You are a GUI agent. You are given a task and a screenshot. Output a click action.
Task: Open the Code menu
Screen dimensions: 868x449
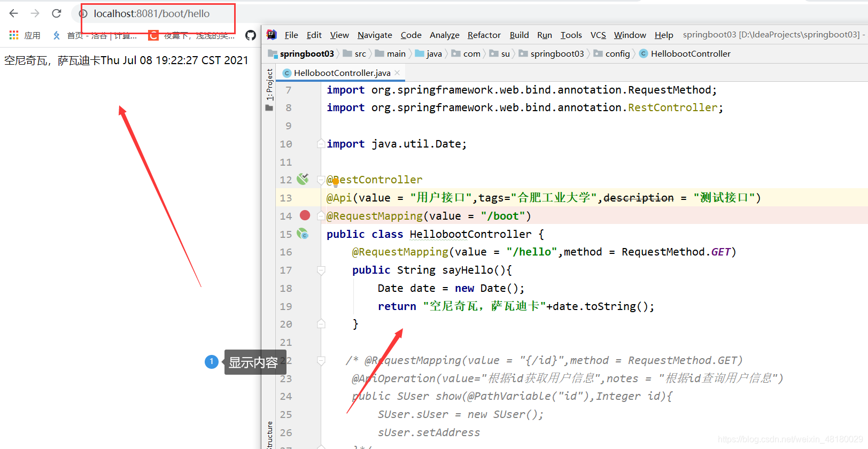click(x=411, y=35)
